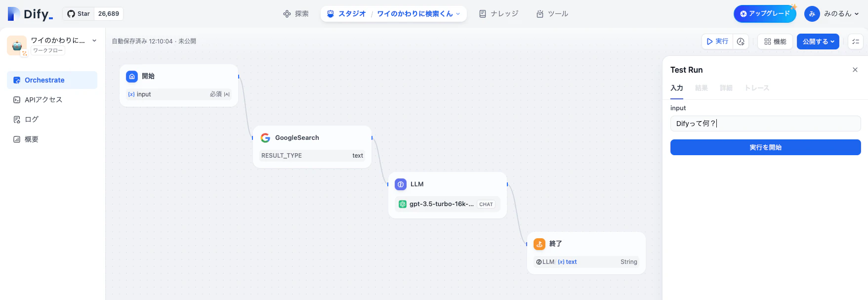
Task: Click the LLM text output variable row
Action: (x=586, y=262)
